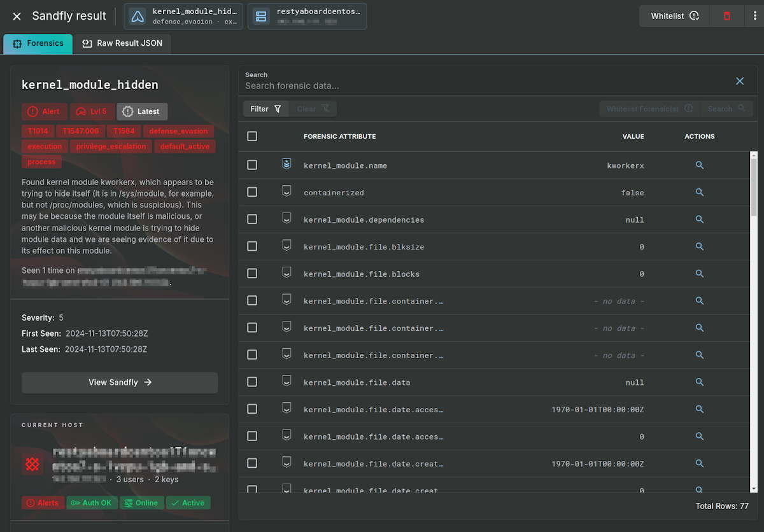764x532 pixels.
Task: Open the Filter dropdown
Action: click(265, 108)
